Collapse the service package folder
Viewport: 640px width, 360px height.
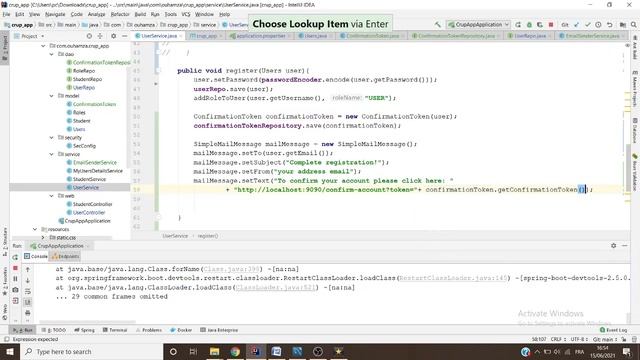pos(52,154)
